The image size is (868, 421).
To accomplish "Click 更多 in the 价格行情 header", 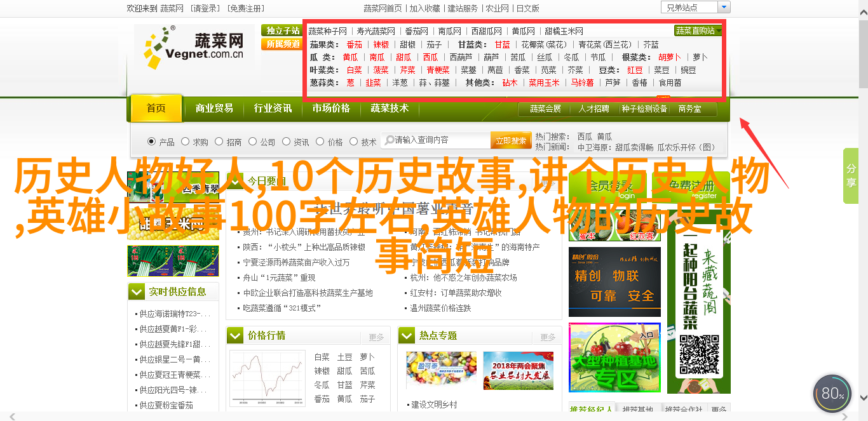I will click(376, 337).
